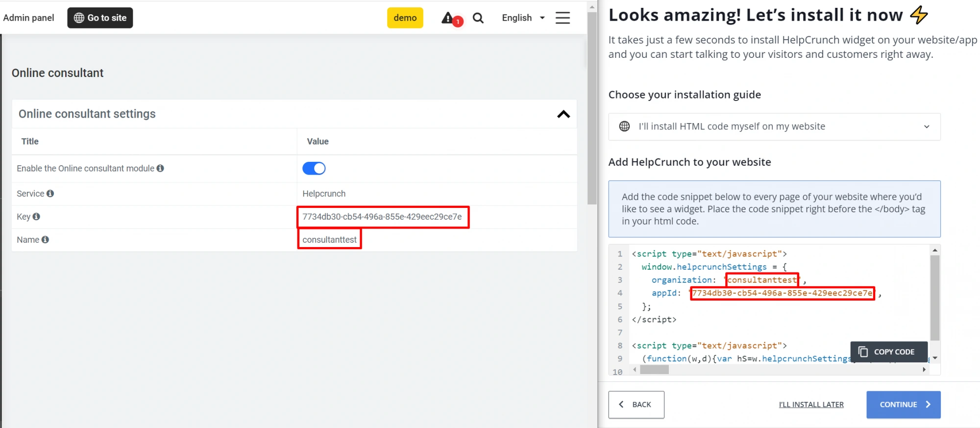
Task: Click the globe icon in installation guide
Action: click(x=624, y=126)
